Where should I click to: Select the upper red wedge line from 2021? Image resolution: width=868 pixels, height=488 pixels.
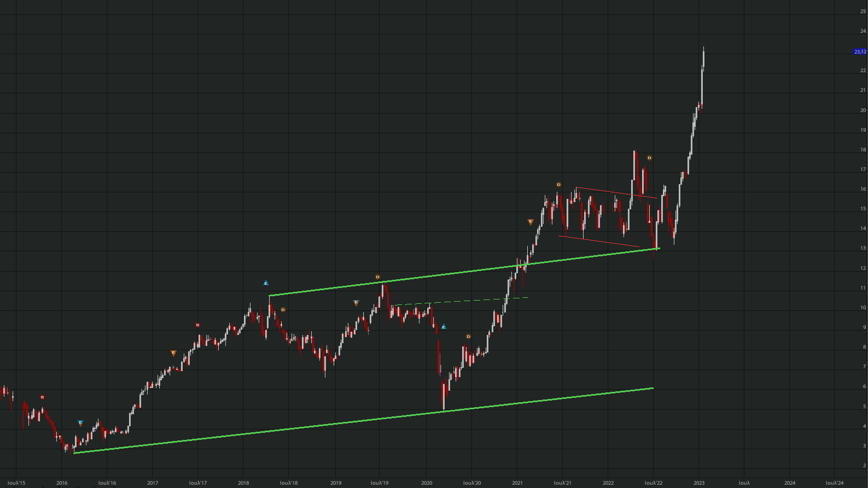616,193
